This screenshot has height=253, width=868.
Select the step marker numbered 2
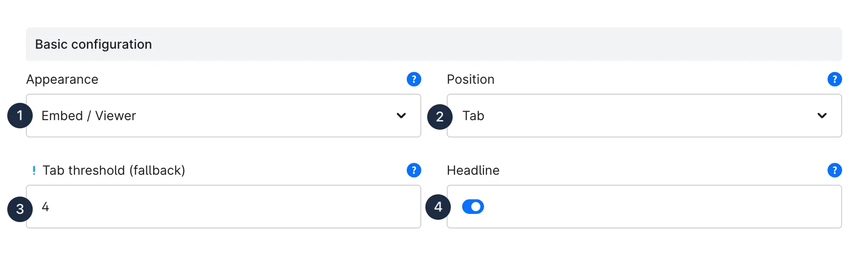pyautogui.click(x=439, y=117)
